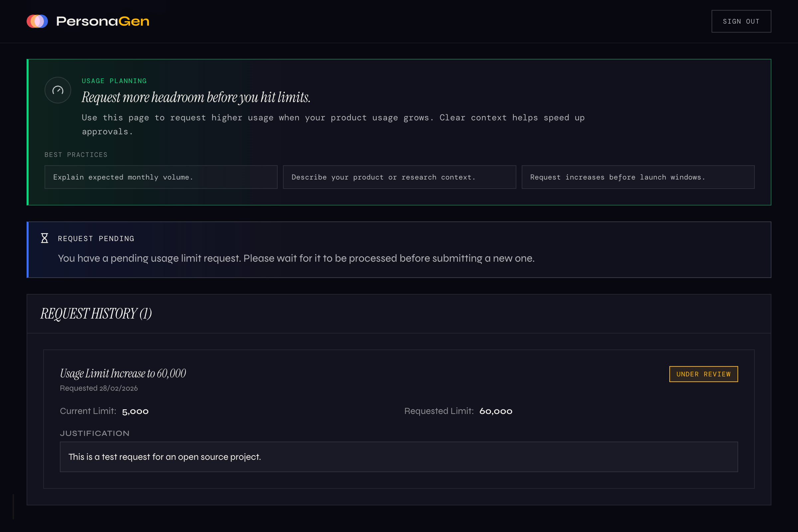Image resolution: width=798 pixels, height=532 pixels.
Task: Click the Request increases before launch windows chip
Action: [x=638, y=177]
